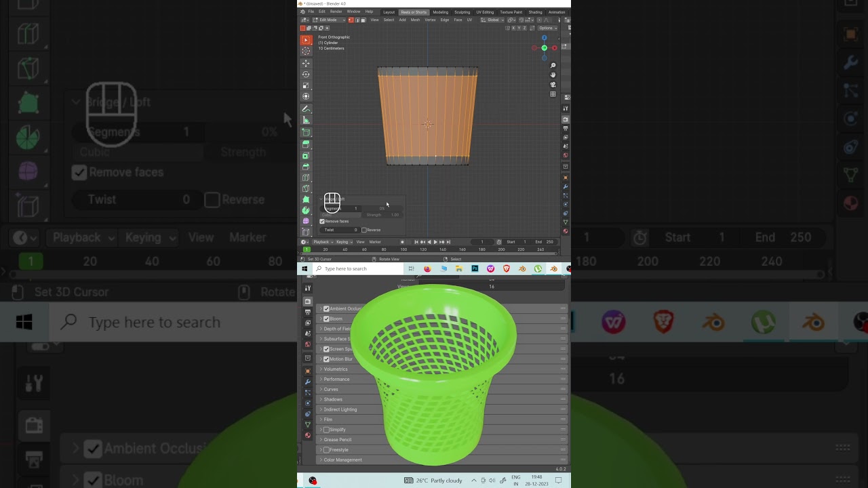Open the Render menu
The width and height of the screenshot is (868, 488).
click(336, 12)
